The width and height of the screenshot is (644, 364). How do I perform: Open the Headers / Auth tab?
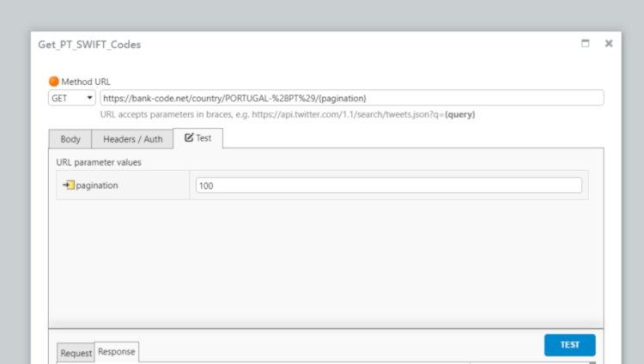tap(132, 139)
